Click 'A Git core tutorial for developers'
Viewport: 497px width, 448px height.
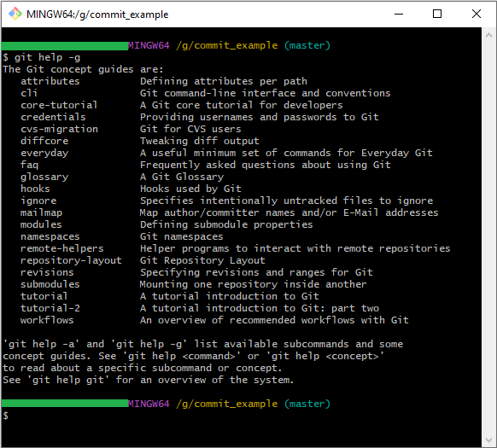pos(241,105)
